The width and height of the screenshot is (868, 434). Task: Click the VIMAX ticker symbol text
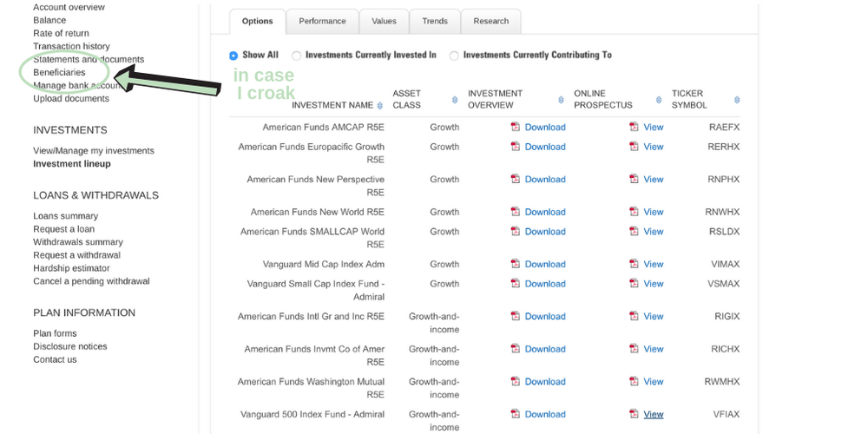tap(725, 264)
